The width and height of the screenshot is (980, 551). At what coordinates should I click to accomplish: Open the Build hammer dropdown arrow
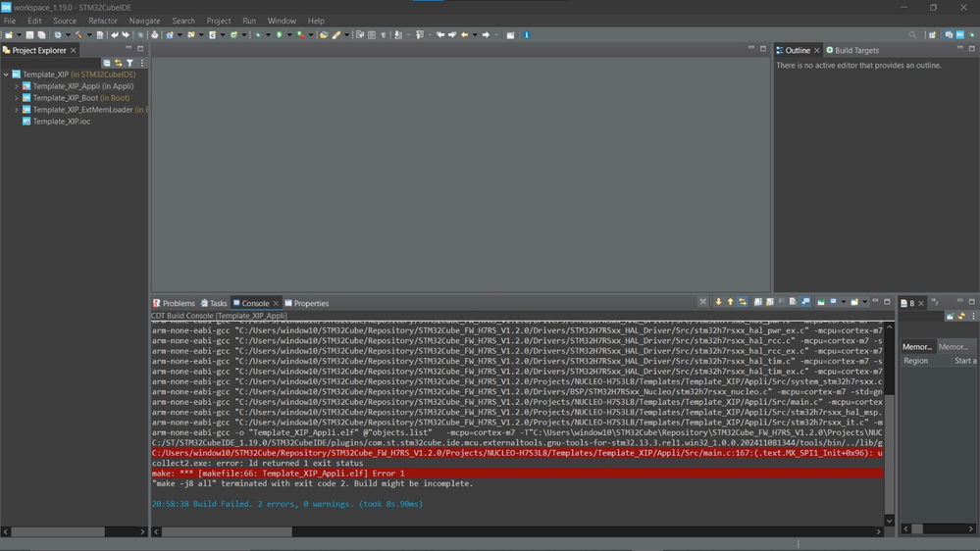click(x=90, y=35)
